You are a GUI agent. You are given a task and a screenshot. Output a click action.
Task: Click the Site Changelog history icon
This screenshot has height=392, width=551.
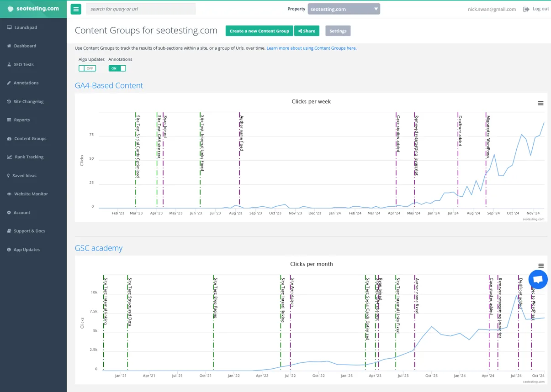click(x=9, y=101)
